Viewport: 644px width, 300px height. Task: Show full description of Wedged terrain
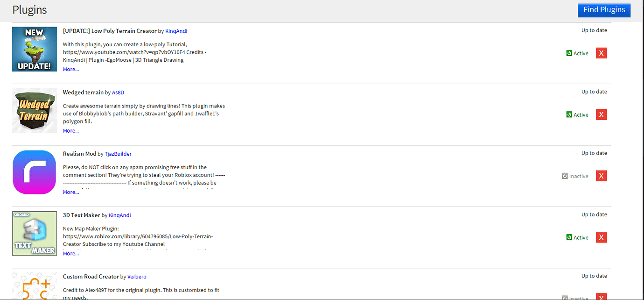(x=70, y=130)
